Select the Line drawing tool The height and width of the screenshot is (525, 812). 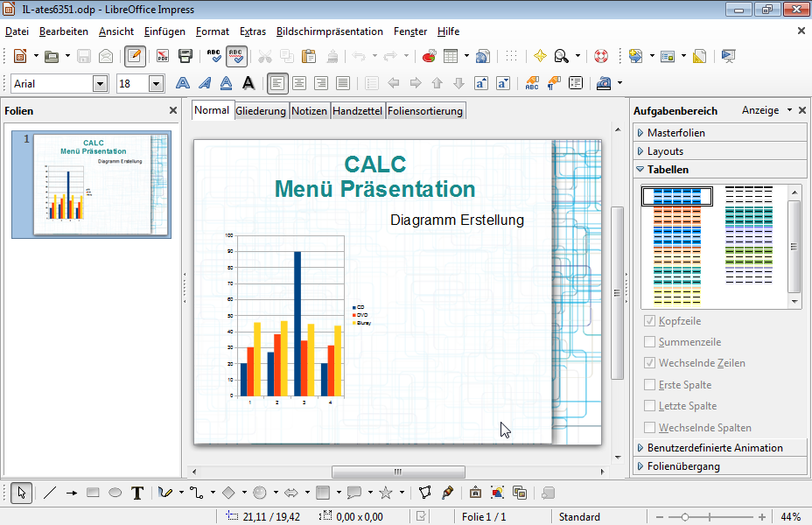point(50,493)
